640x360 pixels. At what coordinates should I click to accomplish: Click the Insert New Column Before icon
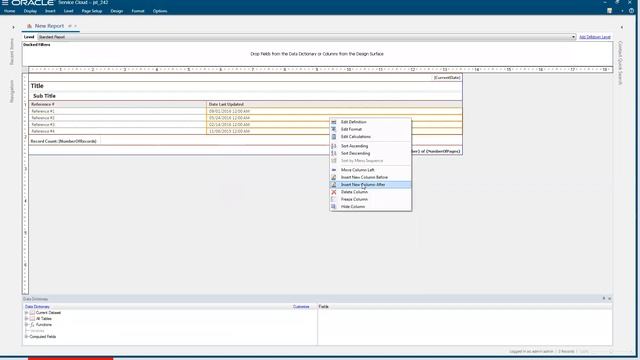pyautogui.click(x=334, y=178)
